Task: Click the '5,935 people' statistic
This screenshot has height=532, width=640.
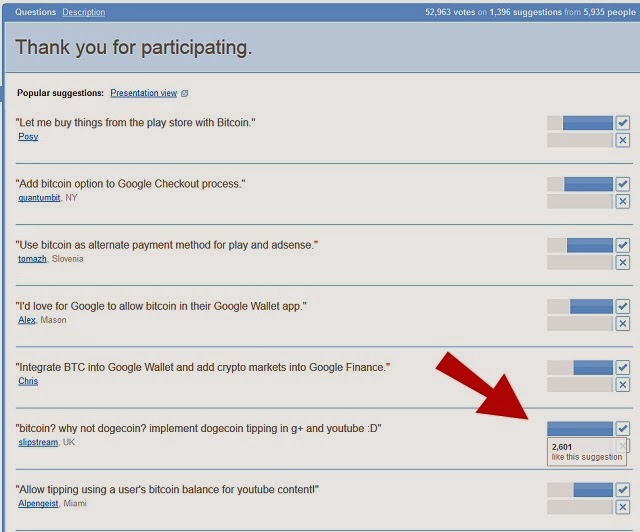Action: tap(609, 12)
